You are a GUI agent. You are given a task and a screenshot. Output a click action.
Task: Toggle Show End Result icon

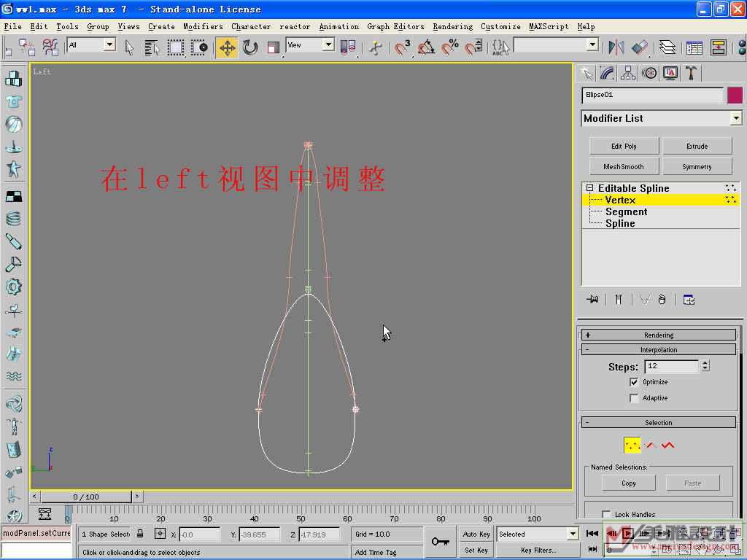point(619,300)
